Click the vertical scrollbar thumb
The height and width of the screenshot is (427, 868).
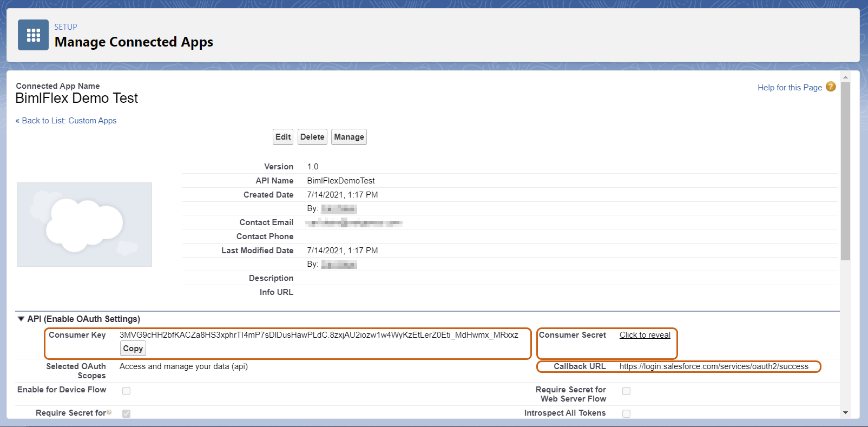coord(845,172)
